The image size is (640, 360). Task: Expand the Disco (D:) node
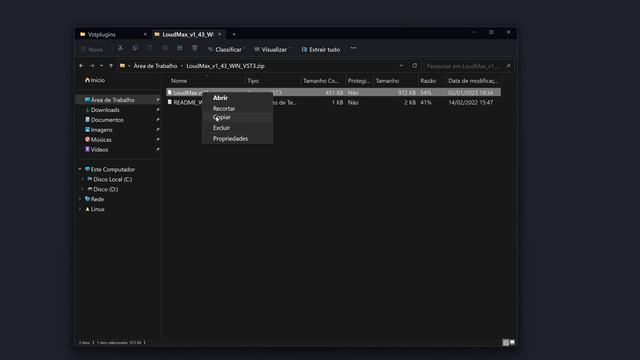coord(83,189)
